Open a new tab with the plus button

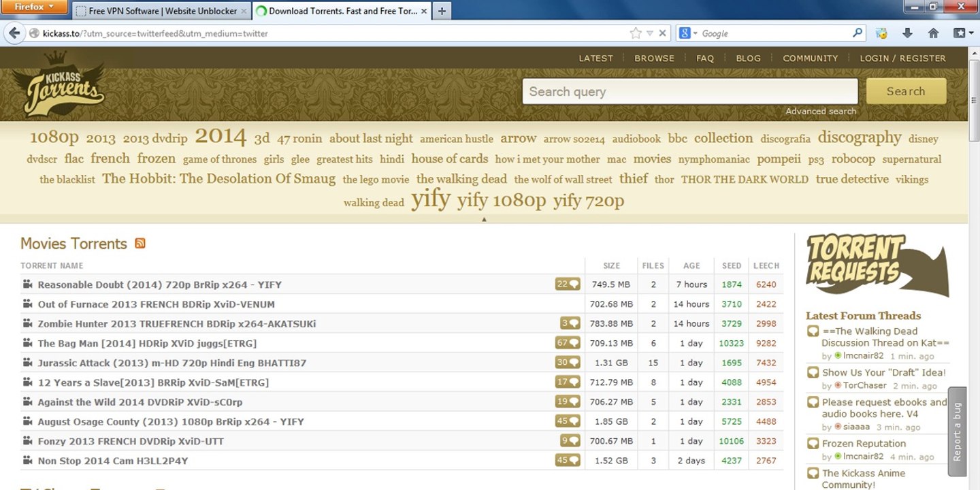coord(442,11)
